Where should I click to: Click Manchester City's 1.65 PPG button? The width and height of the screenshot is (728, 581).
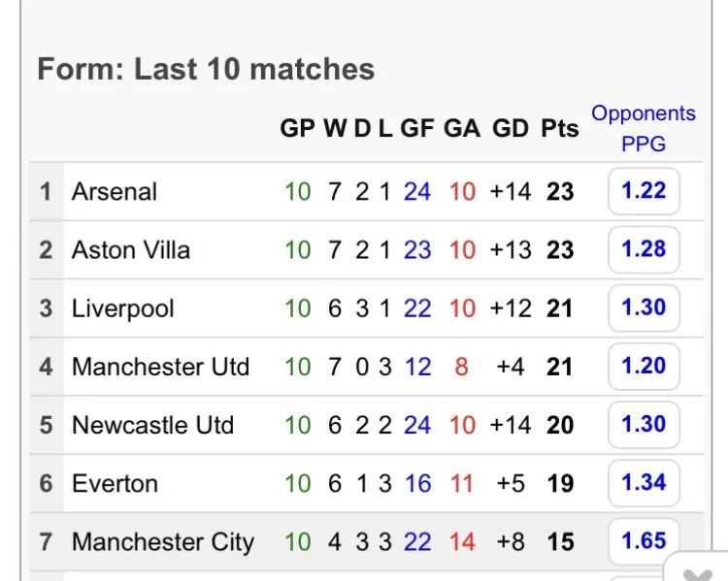click(x=644, y=540)
